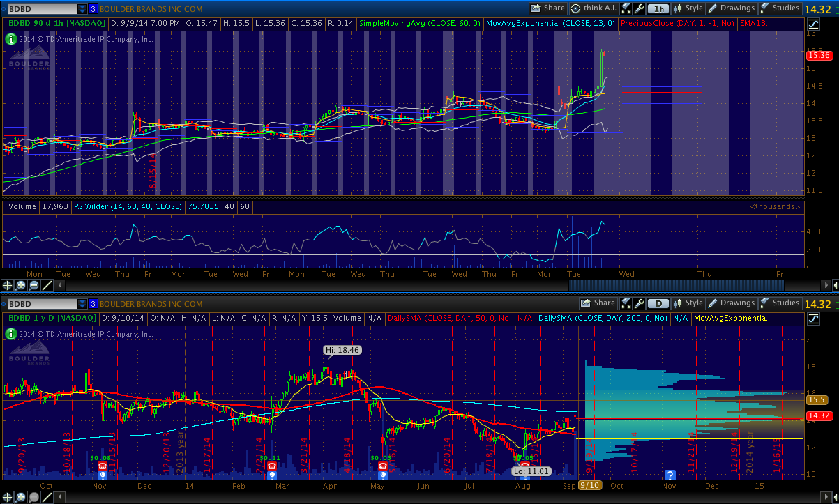Expand the BDBD symbol dropdown in the bottom chart

[82, 304]
